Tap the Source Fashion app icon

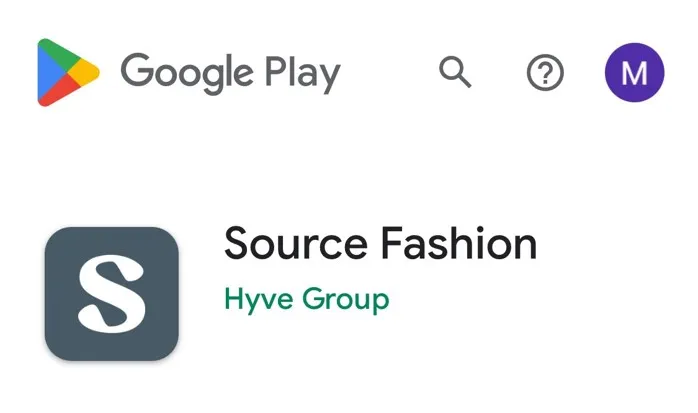(x=112, y=293)
